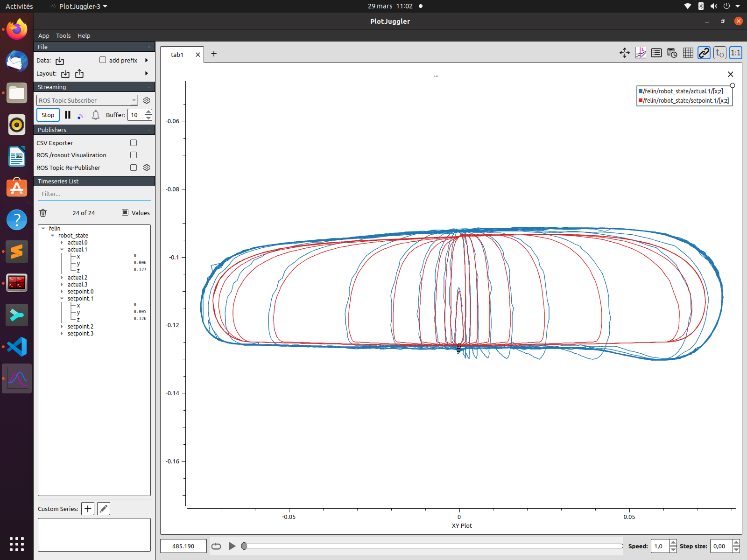Click the playback time slider track
This screenshot has width=747, height=560.
point(433,546)
